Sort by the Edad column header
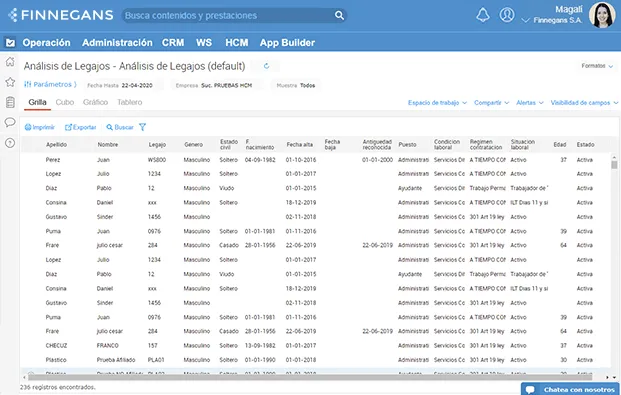 point(560,145)
